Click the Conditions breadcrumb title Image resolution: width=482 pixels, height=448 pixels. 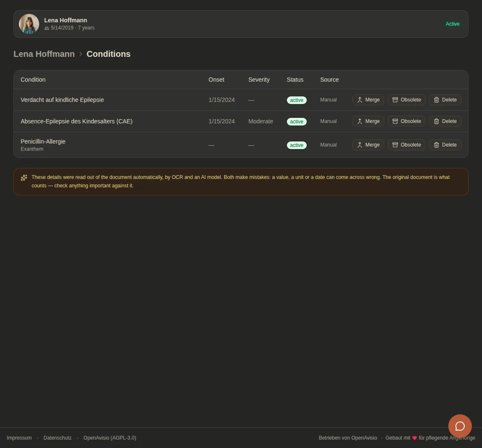pos(109,54)
